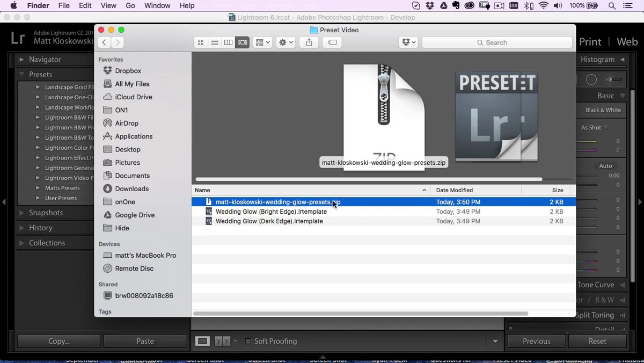This screenshot has height=363, width=644.
Task: Expand Matts Presets folder in Lightroom
Action: pyautogui.click(x=38, y=188)
